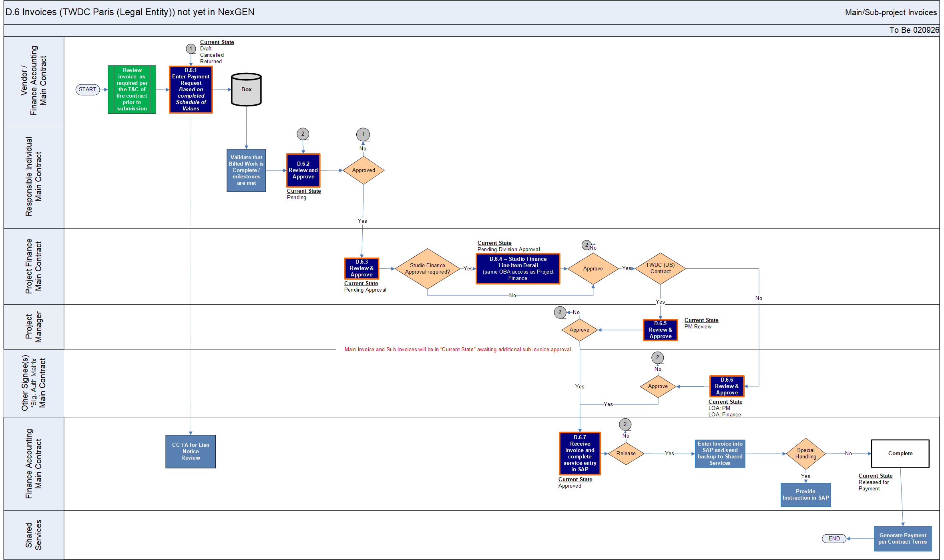The image size is (944, 560).
Task: Click Validate that Billed Work is Complete box
Action: (246, 170)
